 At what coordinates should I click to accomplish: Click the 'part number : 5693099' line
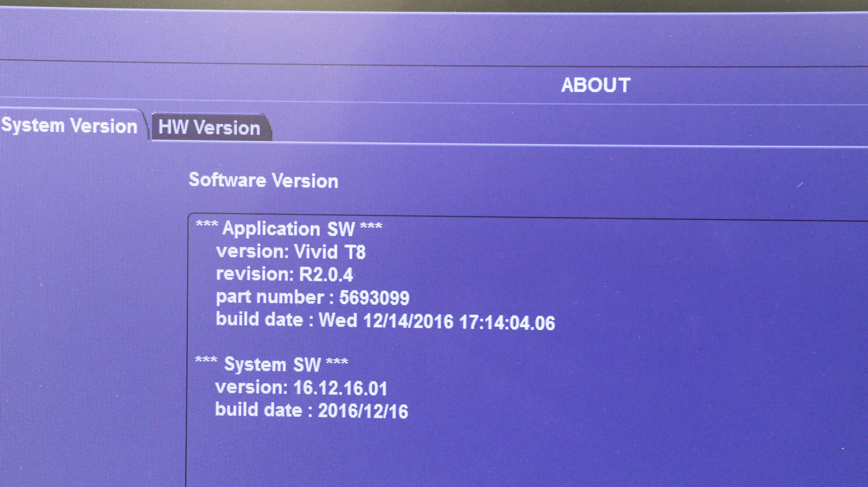[313, 297]
